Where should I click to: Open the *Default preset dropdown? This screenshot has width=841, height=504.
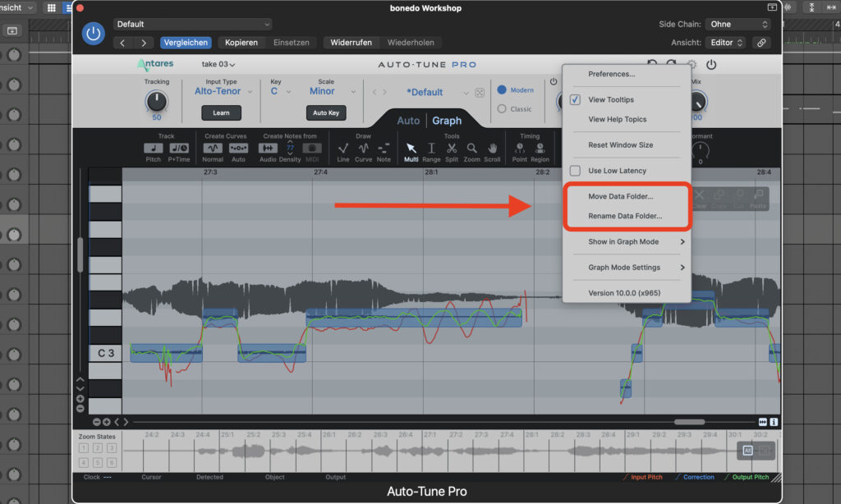tap(437, 92)
